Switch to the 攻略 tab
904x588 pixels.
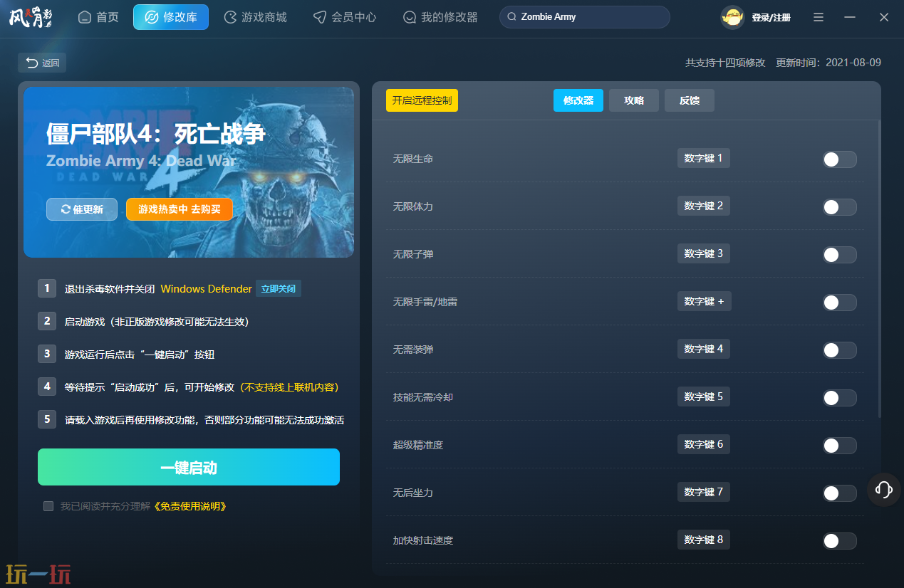634,100
